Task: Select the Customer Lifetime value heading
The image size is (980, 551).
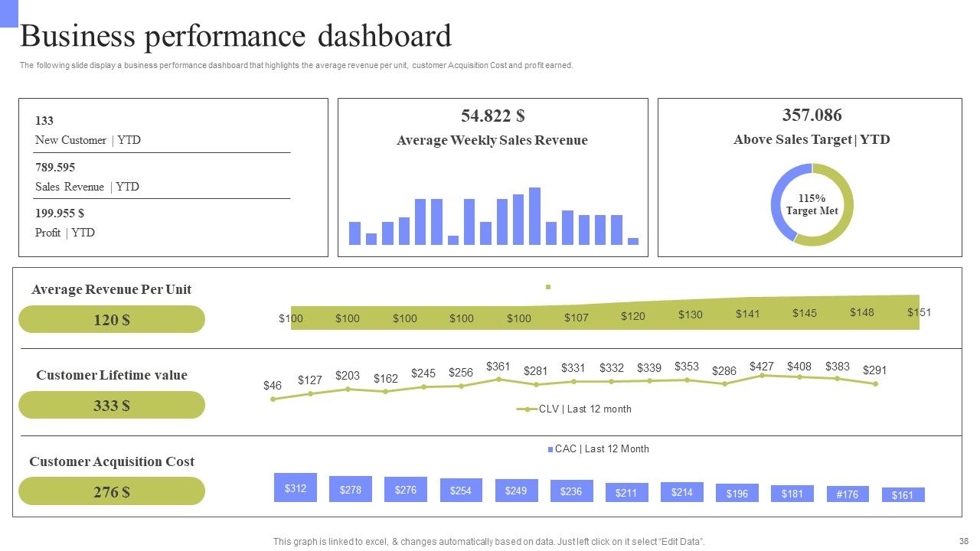Action: click(112, 375)
